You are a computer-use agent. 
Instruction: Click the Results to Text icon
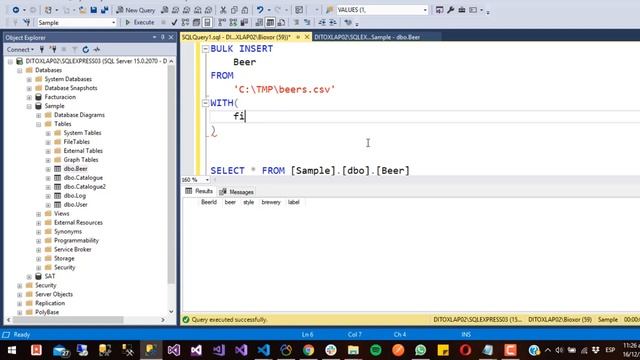tap(259, 22)
